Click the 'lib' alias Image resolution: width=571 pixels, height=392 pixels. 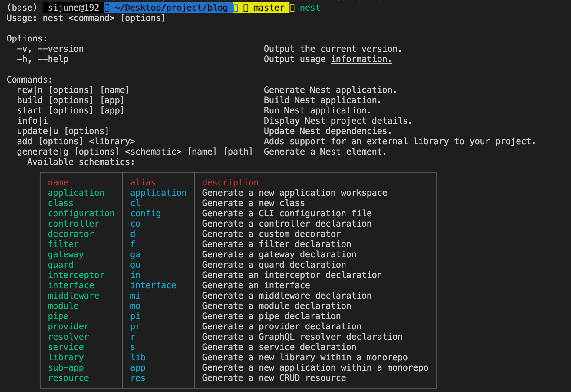click(x=138, y=357)
